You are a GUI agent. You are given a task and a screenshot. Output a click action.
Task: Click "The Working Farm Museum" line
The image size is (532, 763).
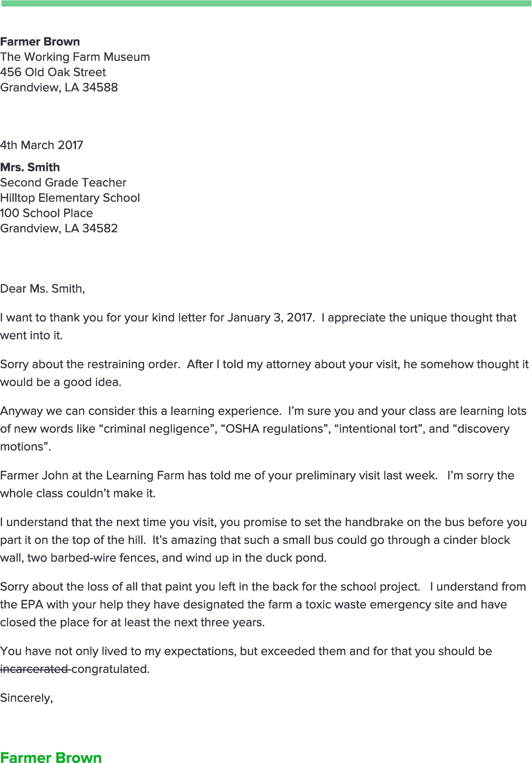[75, 57]
